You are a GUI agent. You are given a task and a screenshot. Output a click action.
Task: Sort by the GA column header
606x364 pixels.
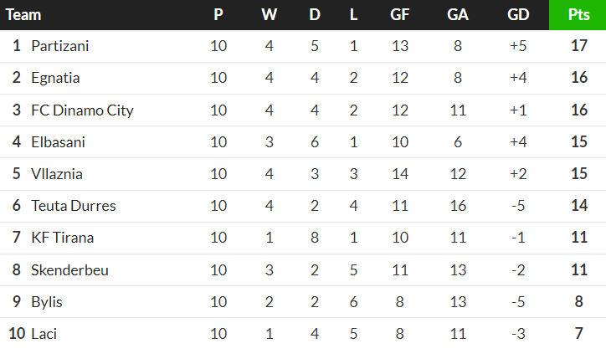pos(458,15)
